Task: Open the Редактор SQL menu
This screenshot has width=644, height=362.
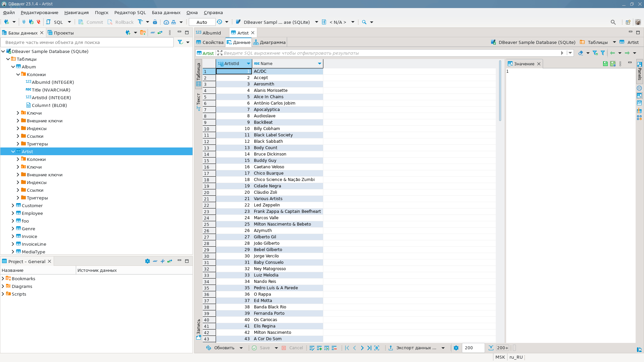Action: pyautogui.click(x=130, y=12)
